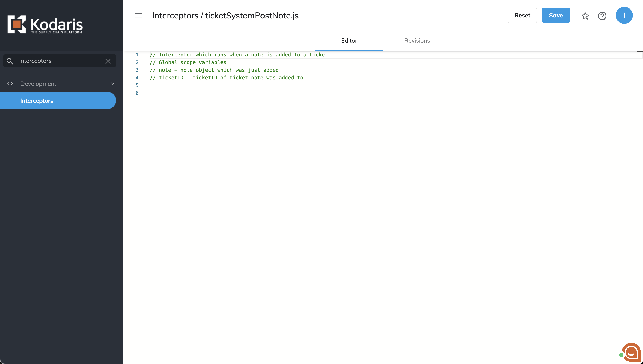Collapse the Development section chevron
The image size is (643, 364).
pos(113,83)
